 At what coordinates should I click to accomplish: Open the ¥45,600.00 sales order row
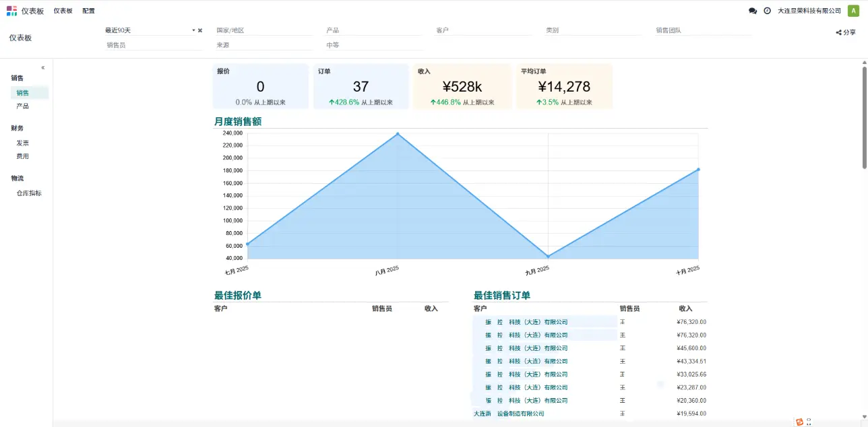click(x=590, y=348)
